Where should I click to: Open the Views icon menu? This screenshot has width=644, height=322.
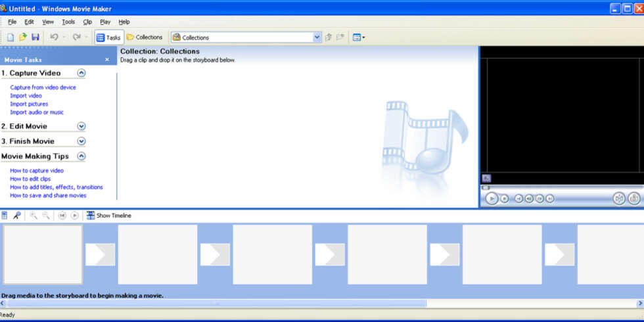[359, 37]
